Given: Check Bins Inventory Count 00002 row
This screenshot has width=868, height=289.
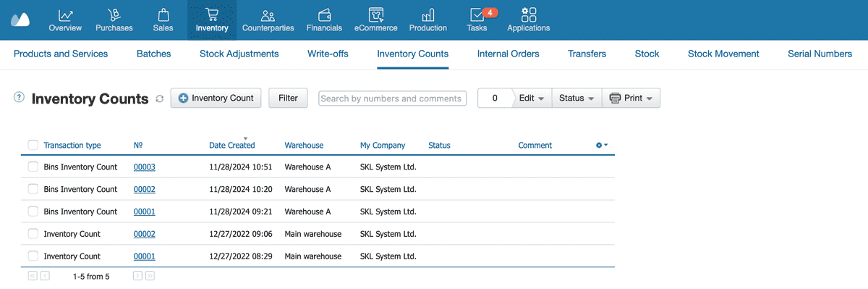Looking at the screenshot, I should 33,189.
